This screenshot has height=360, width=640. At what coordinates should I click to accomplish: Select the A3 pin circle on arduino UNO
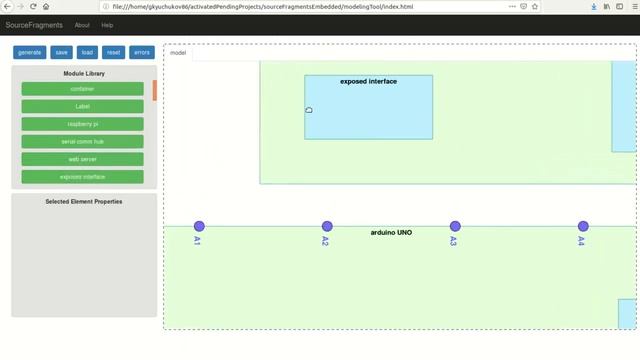455,226
